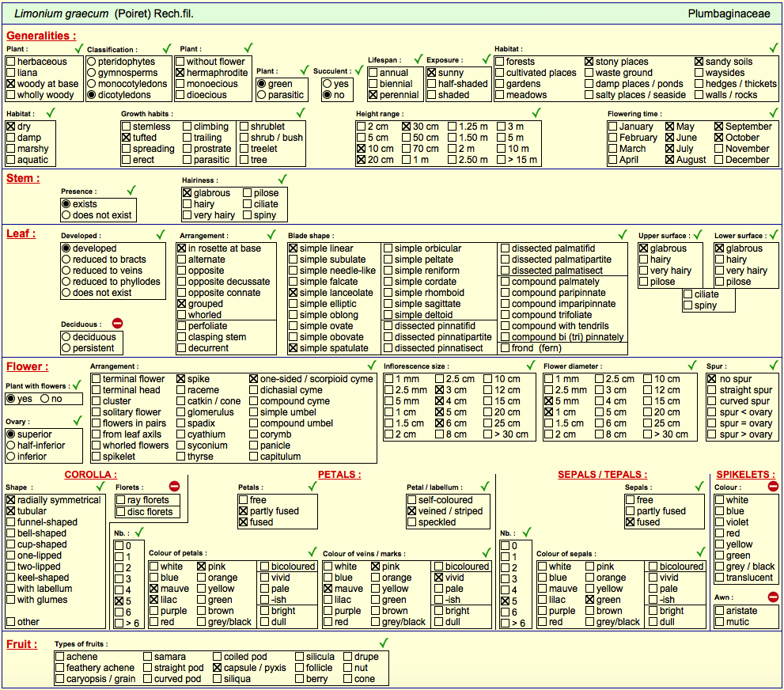This screenshot has width=784, height=690.
Task: Click the green check mark beside Colour of sepals
Action: coord(701,552)
